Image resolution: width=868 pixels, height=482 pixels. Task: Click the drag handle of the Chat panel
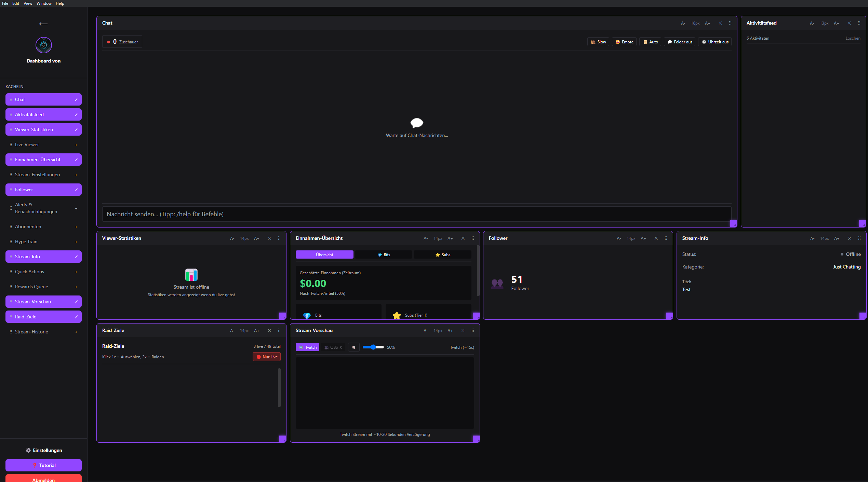pos(730,23)
